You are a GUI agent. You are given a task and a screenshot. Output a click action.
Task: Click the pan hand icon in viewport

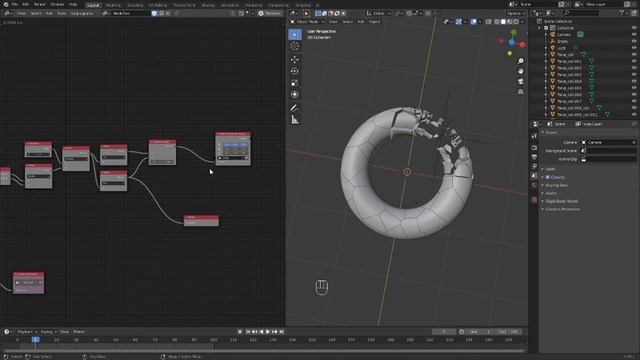tap(521, 71)
